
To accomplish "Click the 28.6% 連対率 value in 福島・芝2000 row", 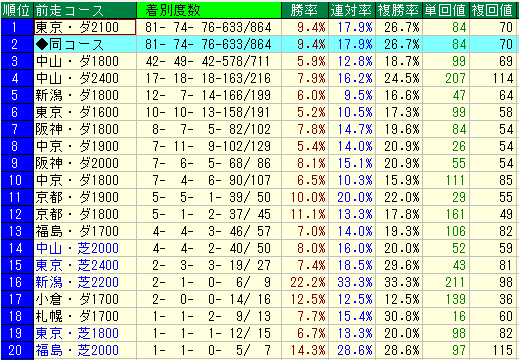I will click(355, 350).
